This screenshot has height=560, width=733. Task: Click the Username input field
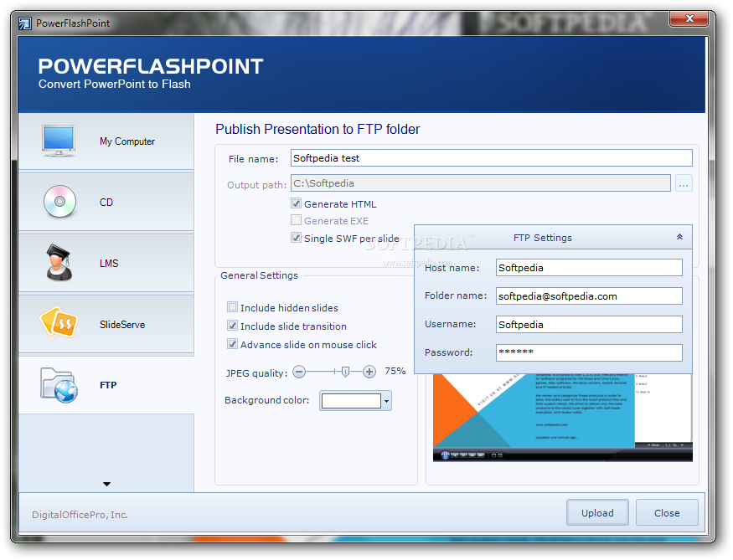click(x=589, y=325)
